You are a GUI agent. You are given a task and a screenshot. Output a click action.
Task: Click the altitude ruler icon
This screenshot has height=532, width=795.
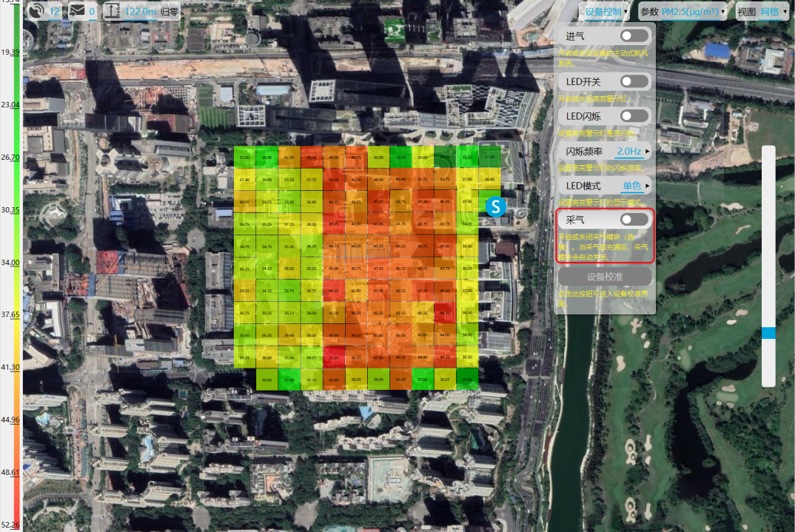pos(112,10)
